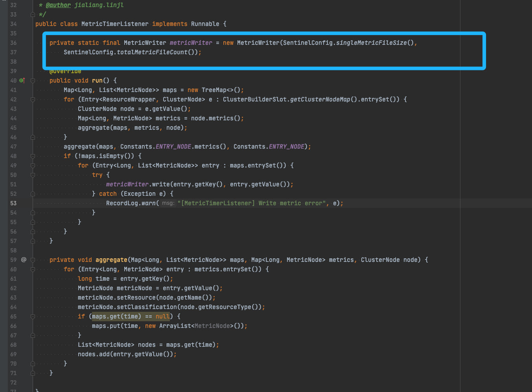Click setClassification on line 64
This screenshot has width=532, height=392.
(x=147, y=307)
